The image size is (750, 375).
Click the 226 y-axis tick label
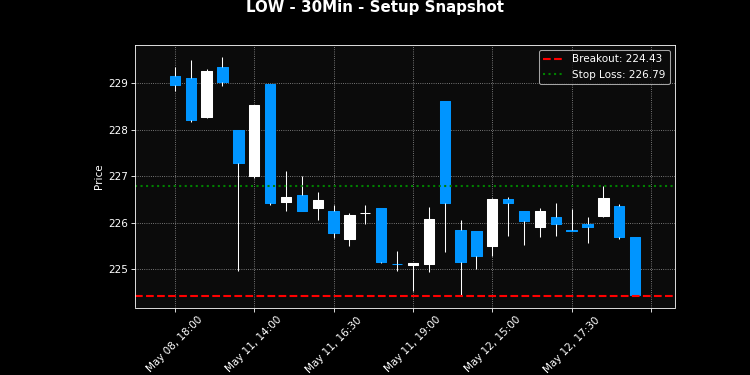coord(119,223)
